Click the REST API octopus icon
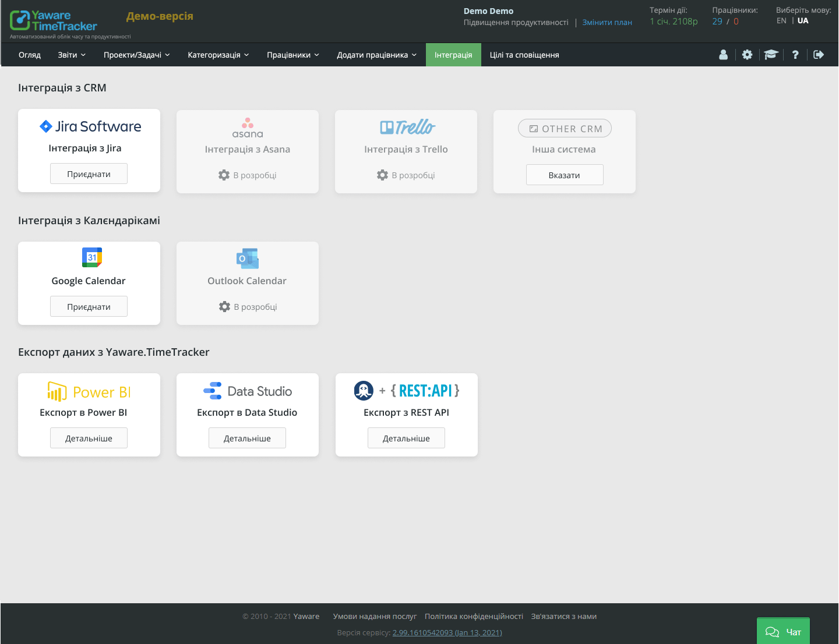 pos(363,391)
